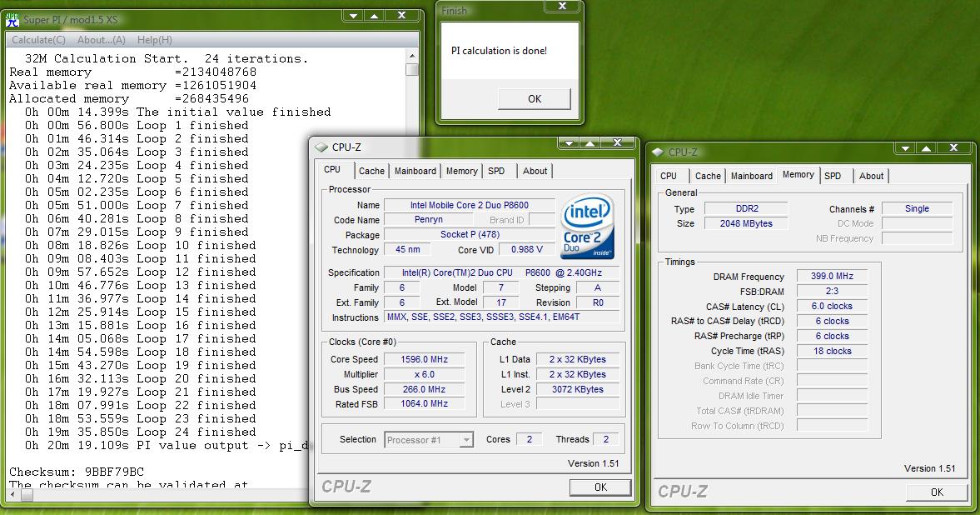The width and height of the screenshot is (980, 515).
Task: Click the memory Size value '2048 MBytes'
Action: coord(746,223)
